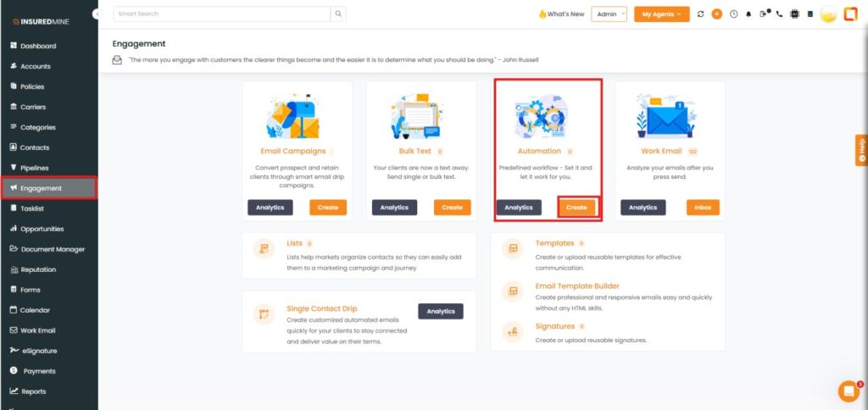The height and width of the screenshot is (410, 868).
Task: Open the notifications bell icon
Action: point(748,14)
